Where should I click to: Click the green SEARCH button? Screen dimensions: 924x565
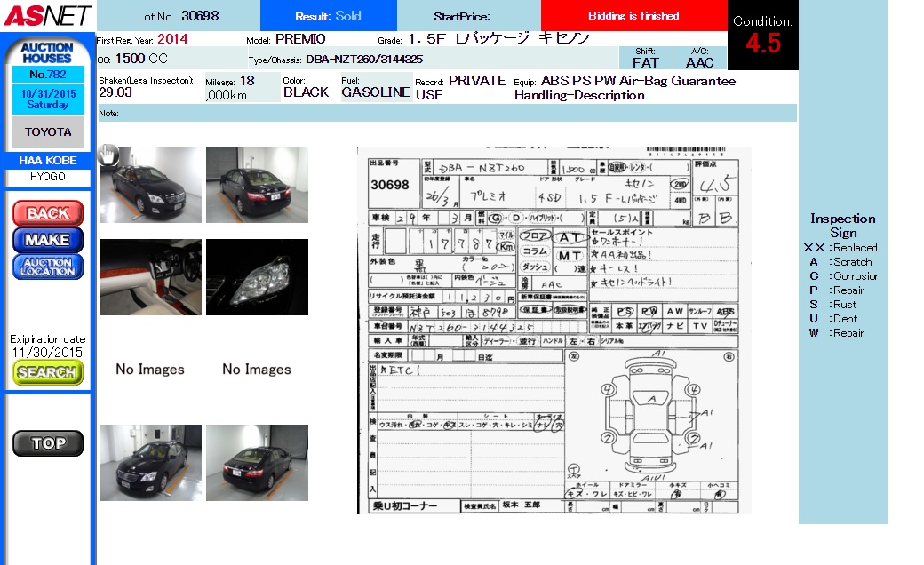(x=47, y=372)
